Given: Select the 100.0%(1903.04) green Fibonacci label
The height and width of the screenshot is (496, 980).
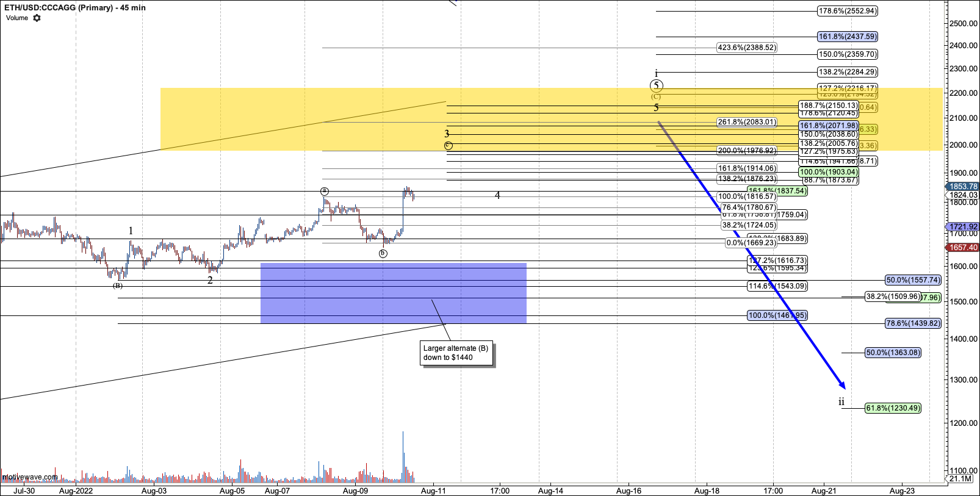Looking at the screenshot, I should point(829,172).
